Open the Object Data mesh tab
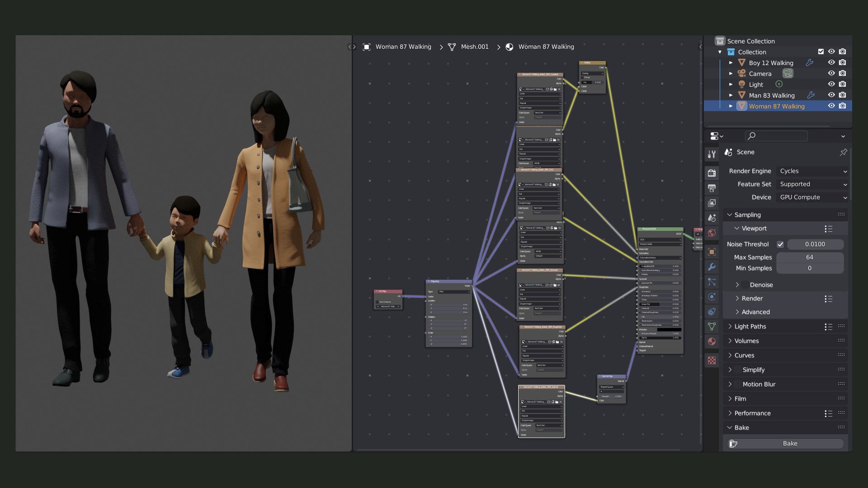The image size is (868, 488). coord(712,327)
